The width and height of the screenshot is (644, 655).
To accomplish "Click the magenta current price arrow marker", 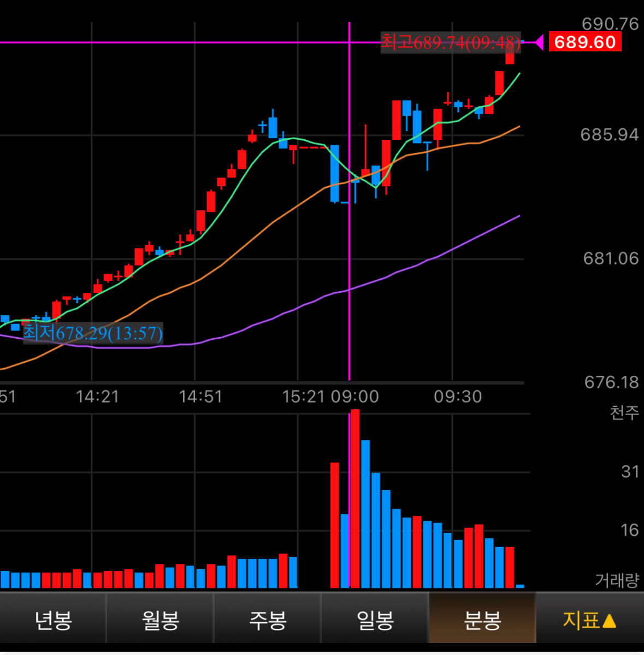I will point(539,42).
